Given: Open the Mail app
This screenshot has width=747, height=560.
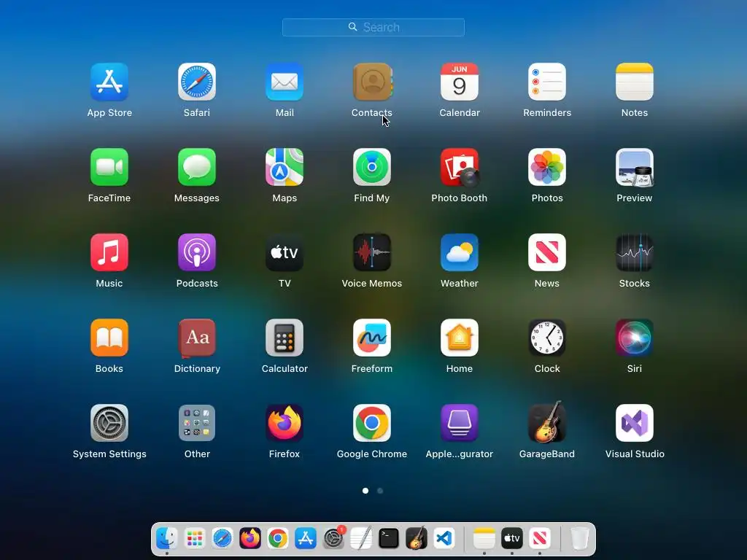Looking at the screenshot, I should tap(285, 82).
